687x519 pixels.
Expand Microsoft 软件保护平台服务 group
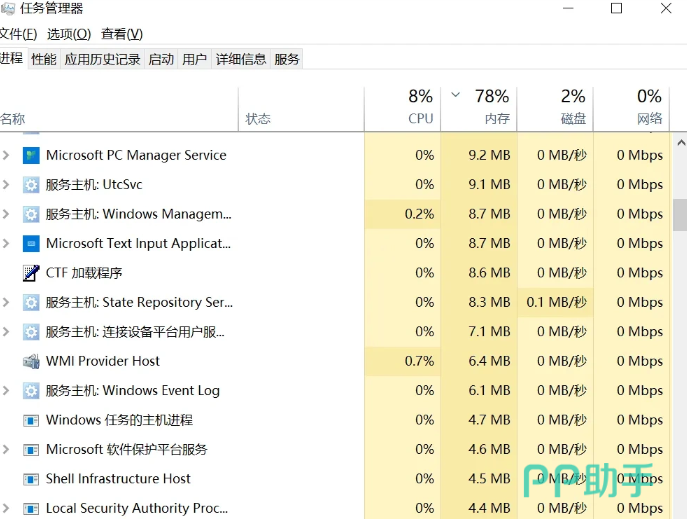coord(6,449)
